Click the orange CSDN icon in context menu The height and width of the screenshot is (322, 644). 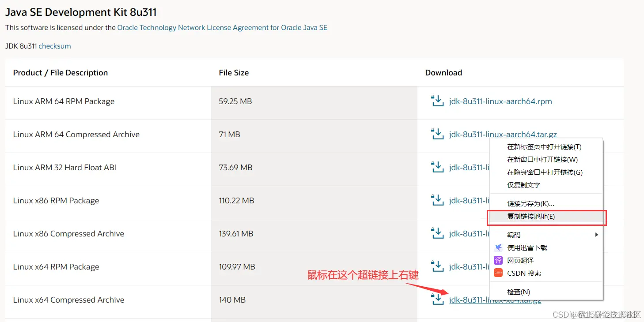tap(498, 273)
